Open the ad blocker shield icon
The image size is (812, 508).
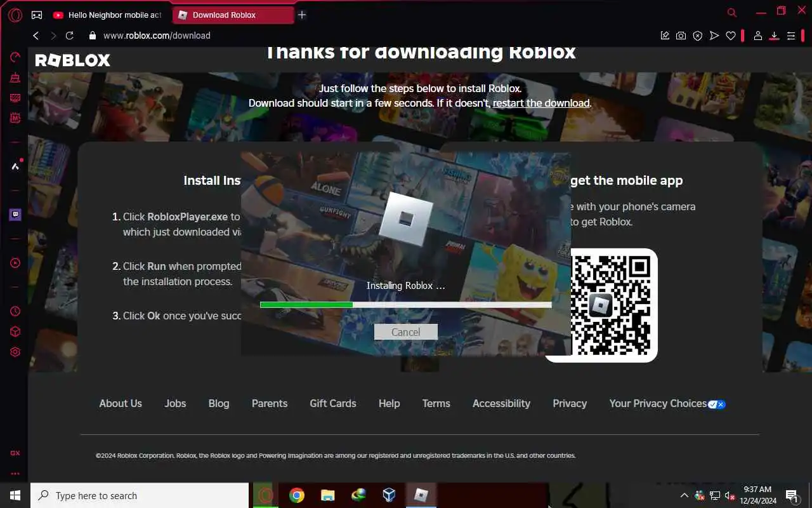698,36
